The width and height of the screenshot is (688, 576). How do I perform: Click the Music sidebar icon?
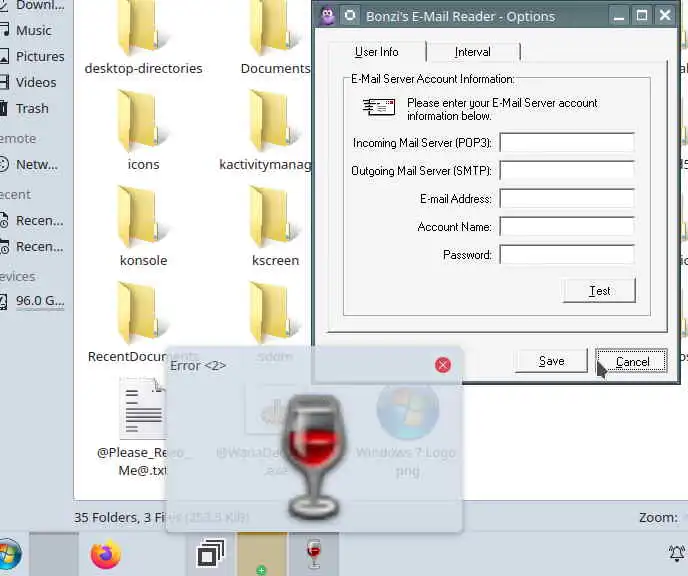tap(4, 30)
